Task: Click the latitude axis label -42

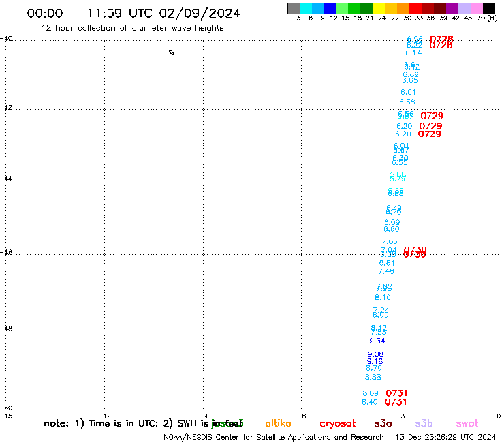Action: tap(6, 107)
